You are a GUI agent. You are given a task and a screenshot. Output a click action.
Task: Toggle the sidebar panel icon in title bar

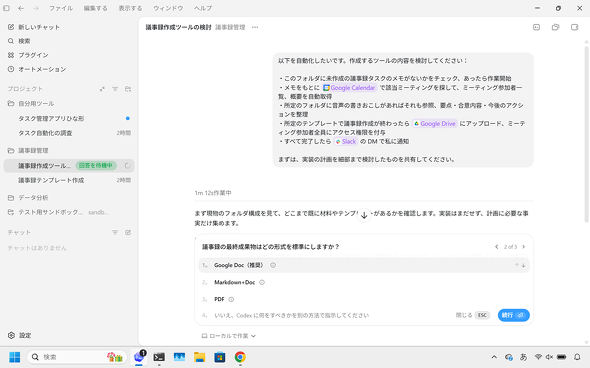pos(6,8)
